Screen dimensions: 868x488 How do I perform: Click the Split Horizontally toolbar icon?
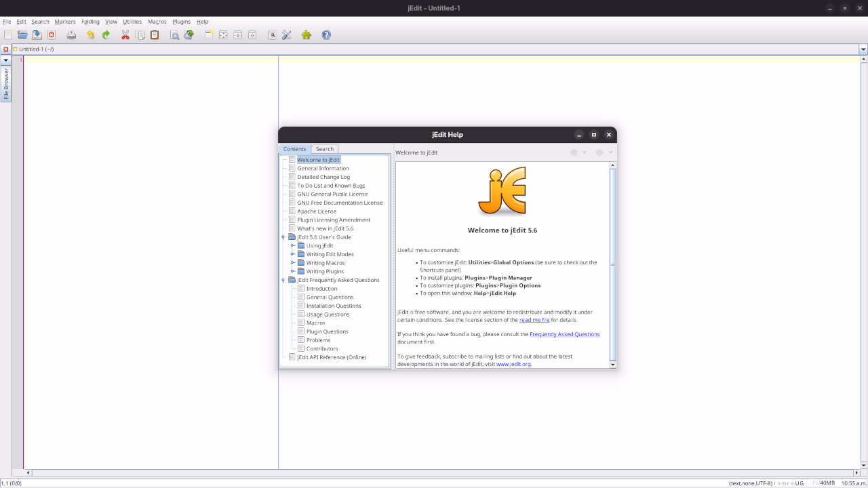[x=238, y=35]
